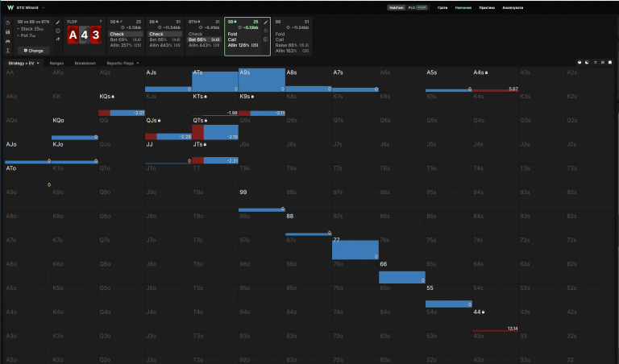The image size is (619, 364).
Task: Click the reset icon in left sidebar
Action: tap(7, 23)
